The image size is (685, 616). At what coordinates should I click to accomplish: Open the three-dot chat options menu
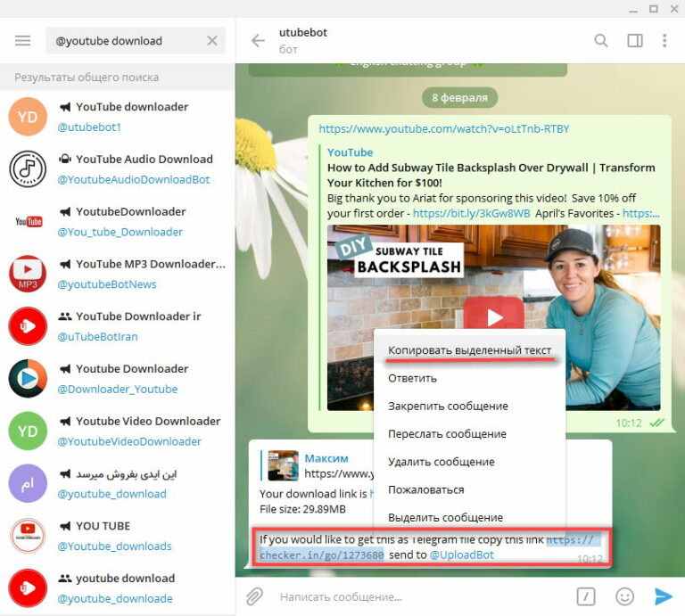664,41
